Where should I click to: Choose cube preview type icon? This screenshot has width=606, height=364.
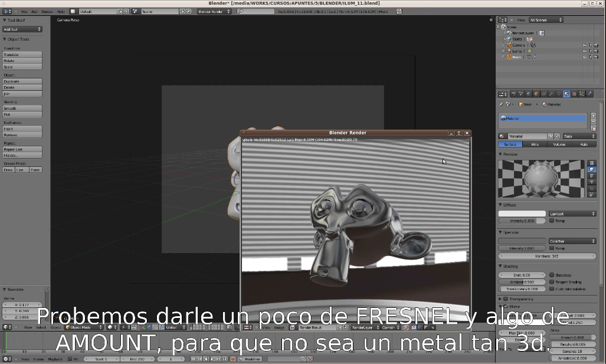coord(592,176)
